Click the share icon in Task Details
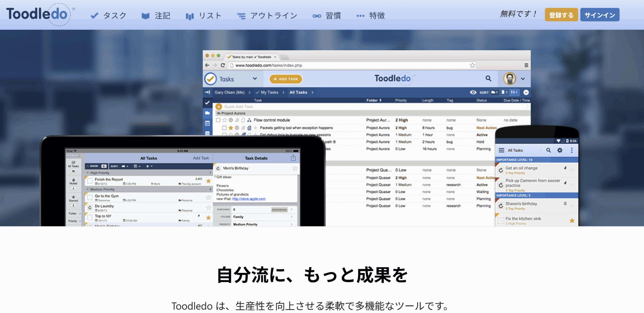This screenshot has width=644, height=313. [x=293, y=158]
